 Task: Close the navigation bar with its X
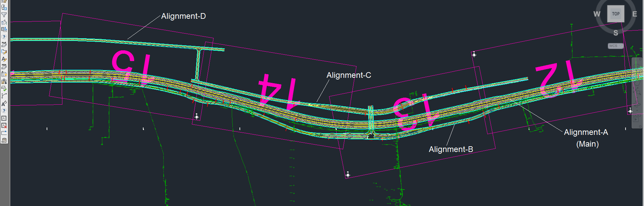pos(640,59)
